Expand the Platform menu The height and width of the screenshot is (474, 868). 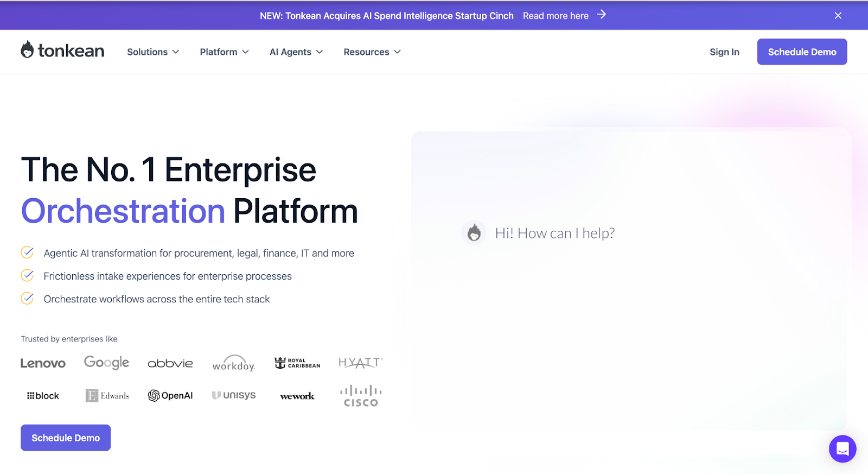(225, 52)
